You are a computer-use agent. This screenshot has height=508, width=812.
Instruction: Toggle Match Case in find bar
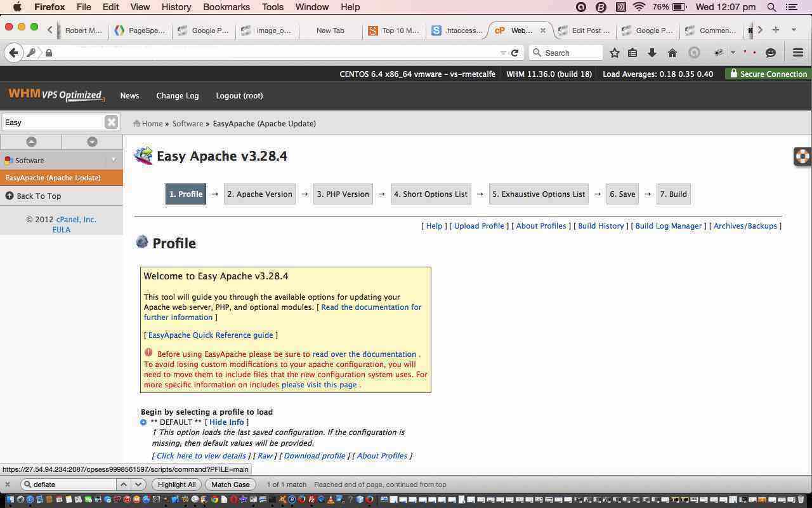click(230, 485)
